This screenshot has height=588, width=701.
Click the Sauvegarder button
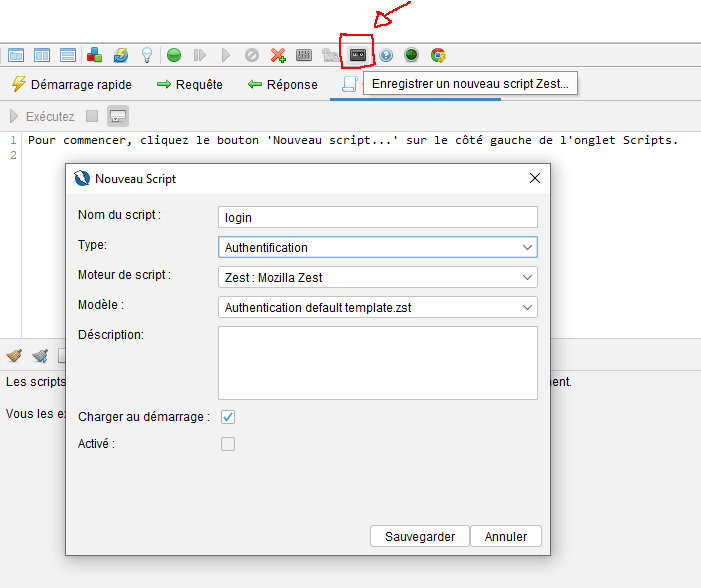pos(419,536)
